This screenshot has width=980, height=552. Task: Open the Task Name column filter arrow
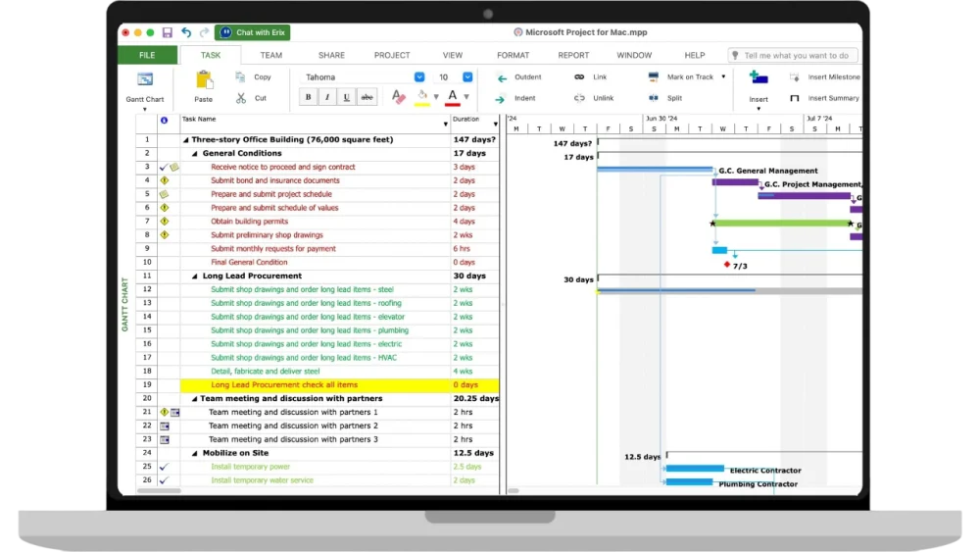point(446,124)
